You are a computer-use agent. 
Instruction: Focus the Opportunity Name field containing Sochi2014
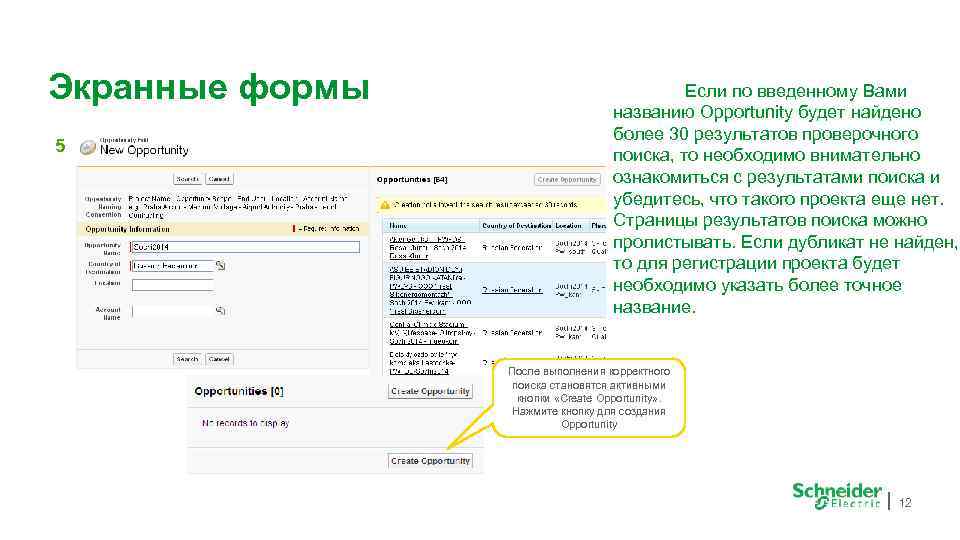[x=245, y=247]
